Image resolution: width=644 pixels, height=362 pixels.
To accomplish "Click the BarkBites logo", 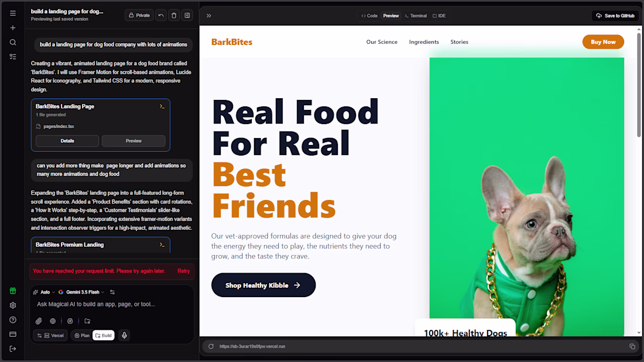I will [232, 42].
